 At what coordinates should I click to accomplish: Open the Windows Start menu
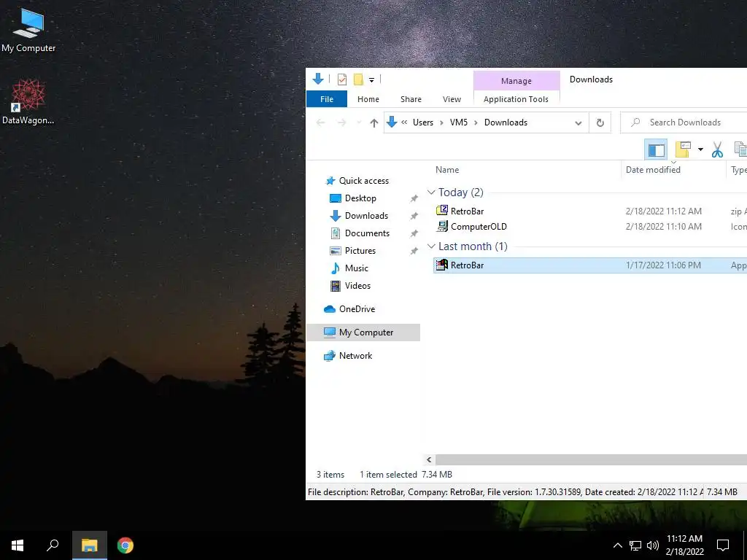tap(18, 545)
